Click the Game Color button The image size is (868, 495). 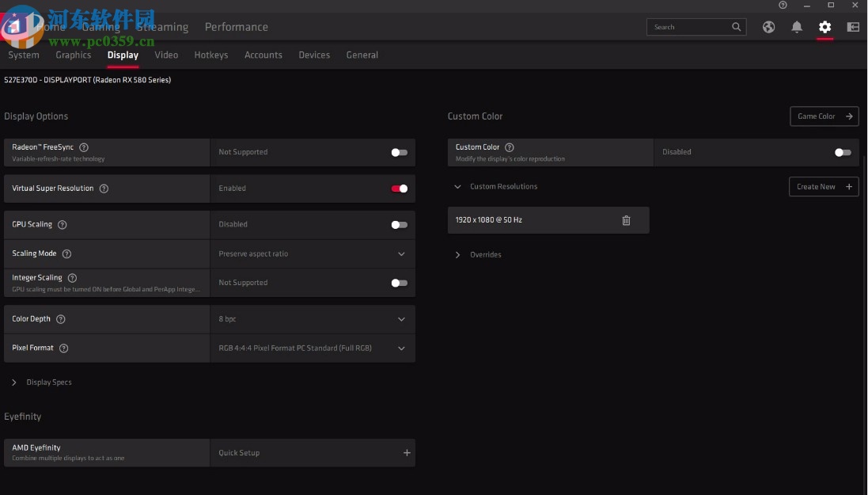(x=824, y=116)
